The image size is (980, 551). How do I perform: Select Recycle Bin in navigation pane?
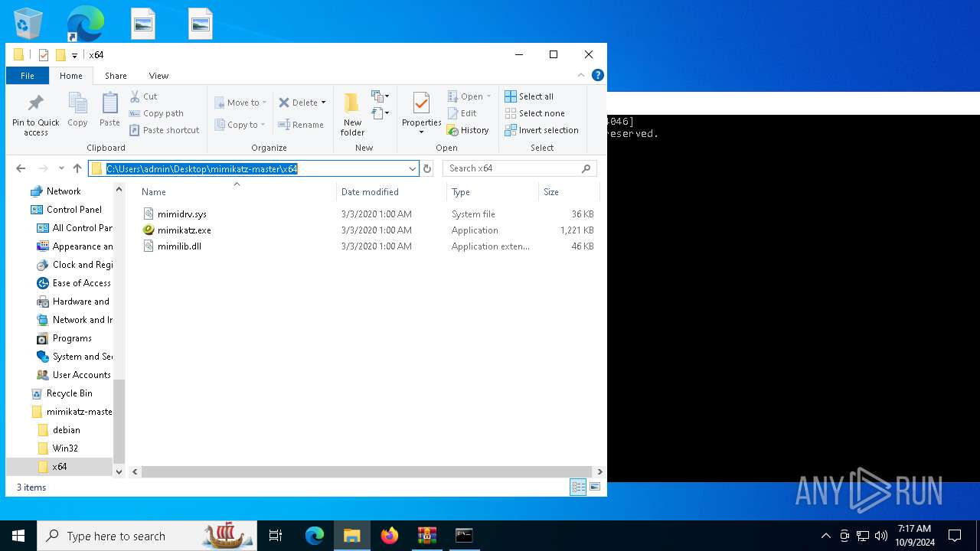click(x=69, y=393)
